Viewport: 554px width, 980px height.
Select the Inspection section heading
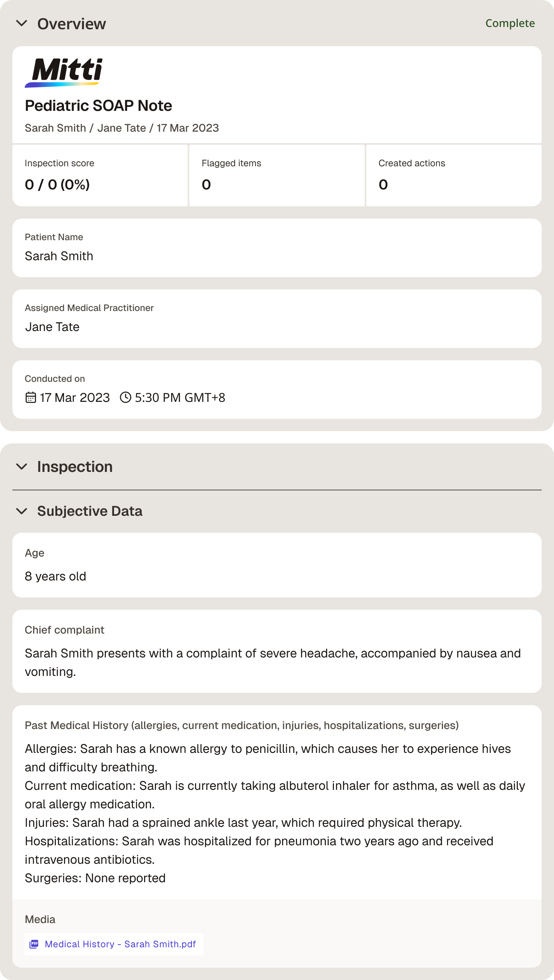pos(75,467)
